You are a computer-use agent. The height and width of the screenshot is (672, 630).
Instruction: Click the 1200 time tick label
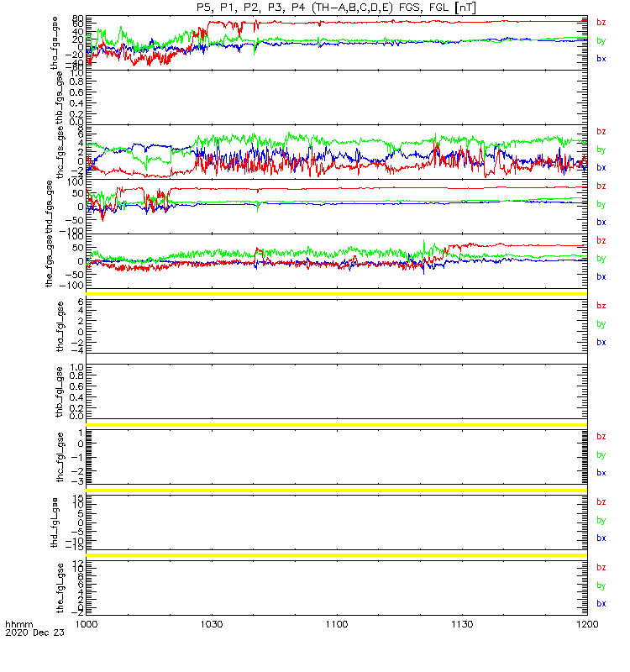click(587, 624)
